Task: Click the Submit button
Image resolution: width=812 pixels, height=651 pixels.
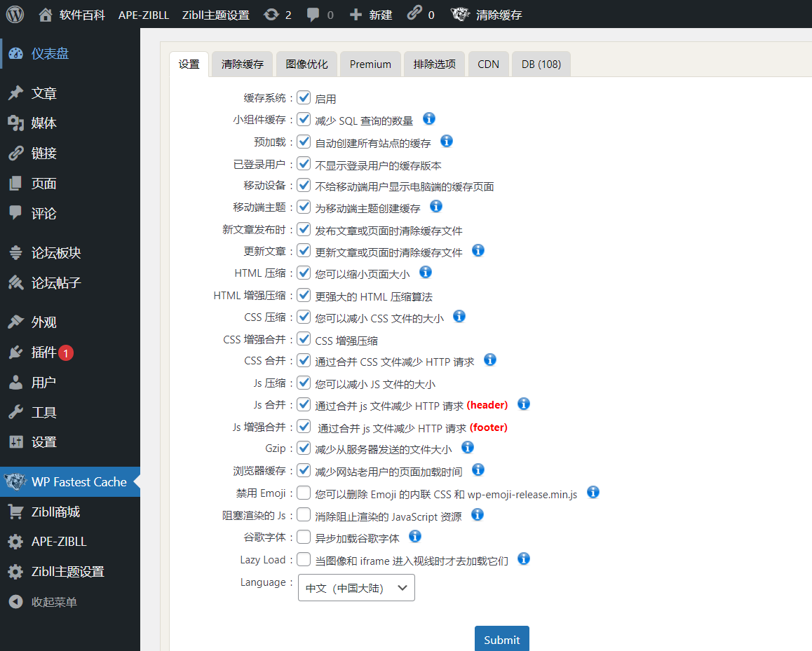Action: (501, 639)
